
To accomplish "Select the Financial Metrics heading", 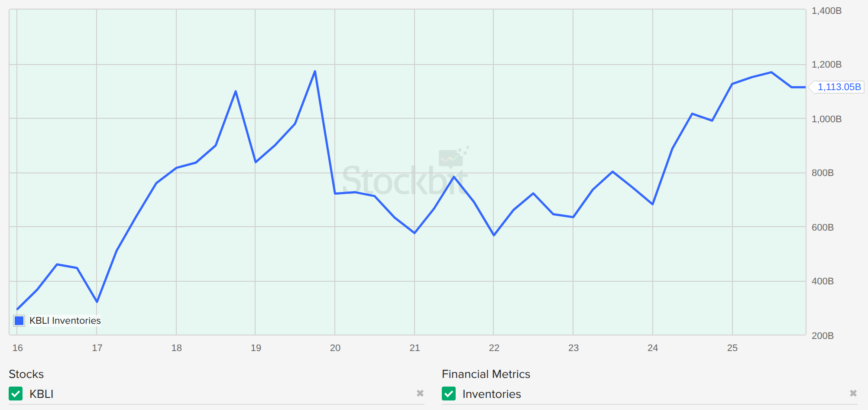I will pyautogui.click(x=486, y=374).
